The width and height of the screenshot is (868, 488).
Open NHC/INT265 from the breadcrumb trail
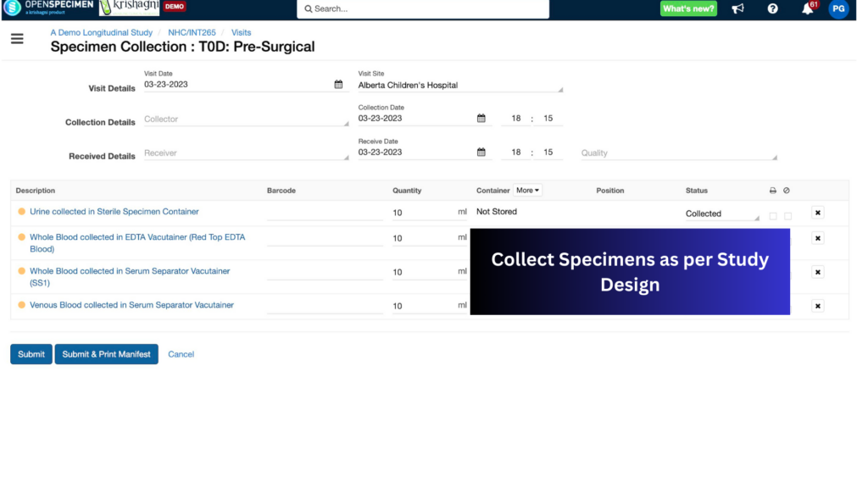(x=193, y=32)
